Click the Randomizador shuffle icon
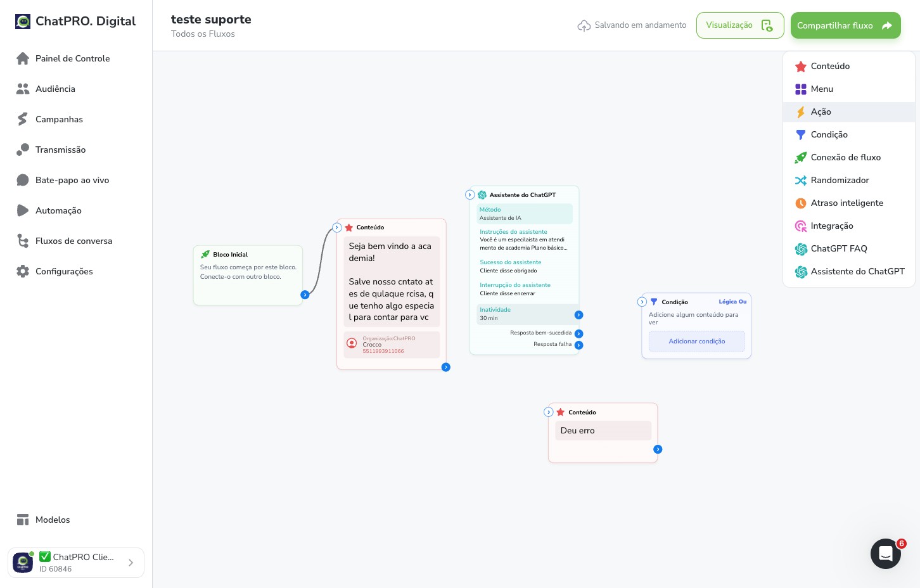This screenshot has width=920, height=588. (x=801, y=181)
